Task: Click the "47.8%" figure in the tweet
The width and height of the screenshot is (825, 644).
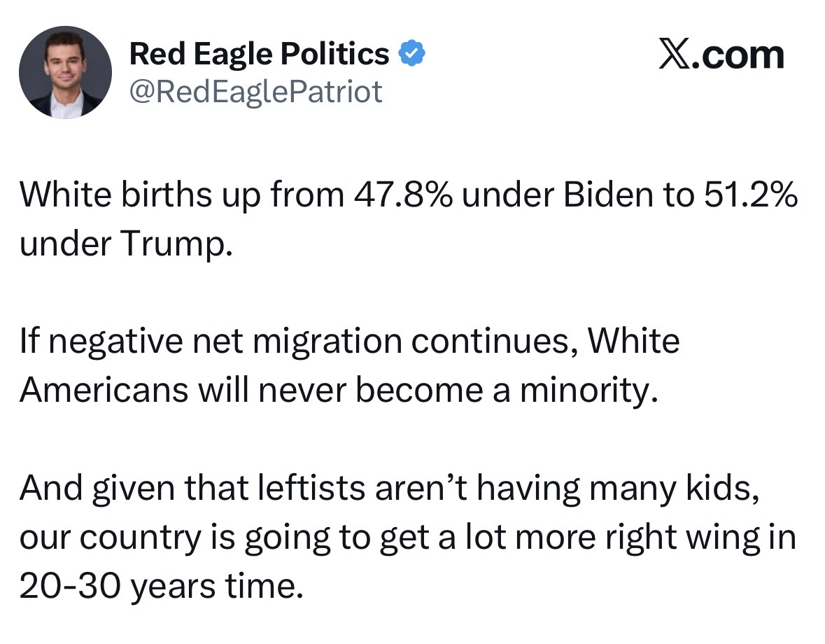Action: click(x=402, y=195)
